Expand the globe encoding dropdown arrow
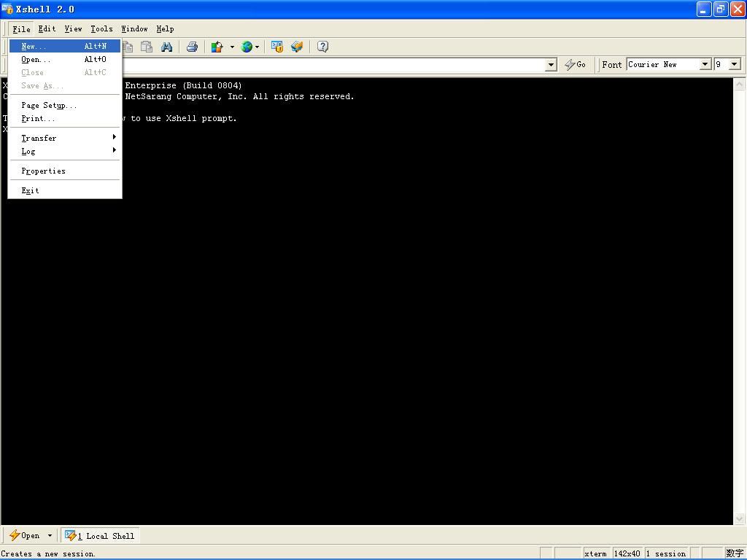747x560 pixels. pos(258,47)
